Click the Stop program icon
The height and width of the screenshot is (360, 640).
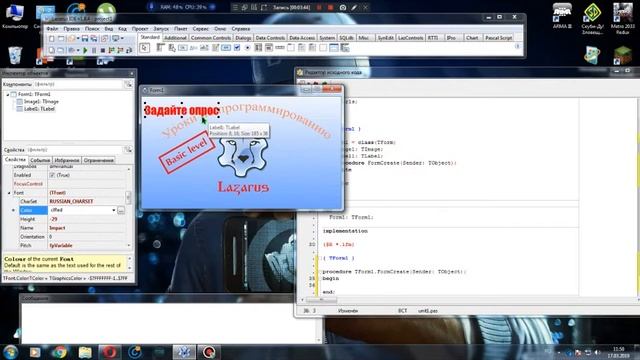tap(103, 50)
